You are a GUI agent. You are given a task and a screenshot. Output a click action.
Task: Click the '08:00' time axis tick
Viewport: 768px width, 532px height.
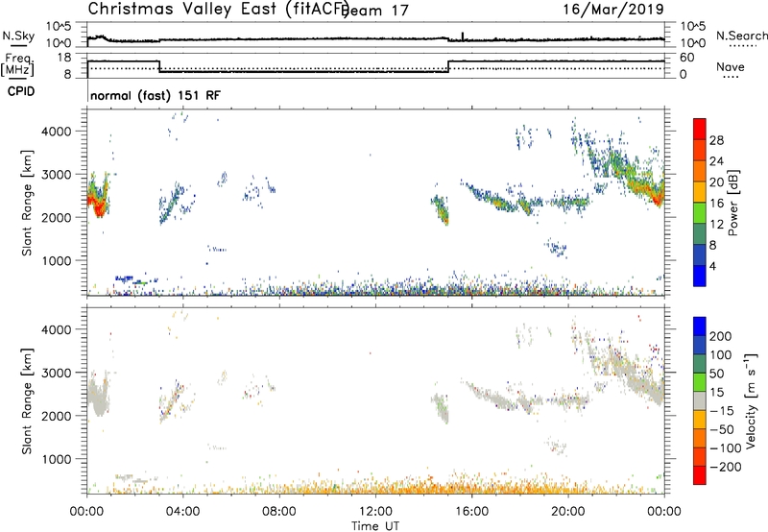pos(278,512)
